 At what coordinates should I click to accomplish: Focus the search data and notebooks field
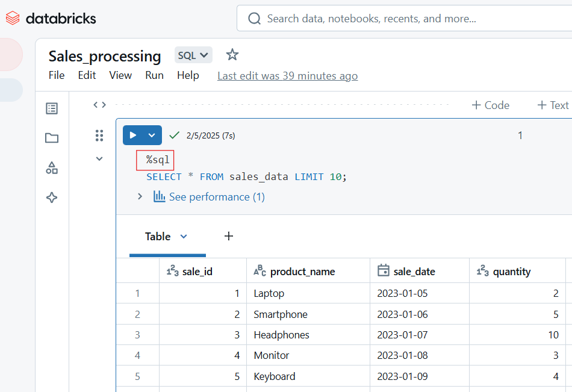coord(404,18)
